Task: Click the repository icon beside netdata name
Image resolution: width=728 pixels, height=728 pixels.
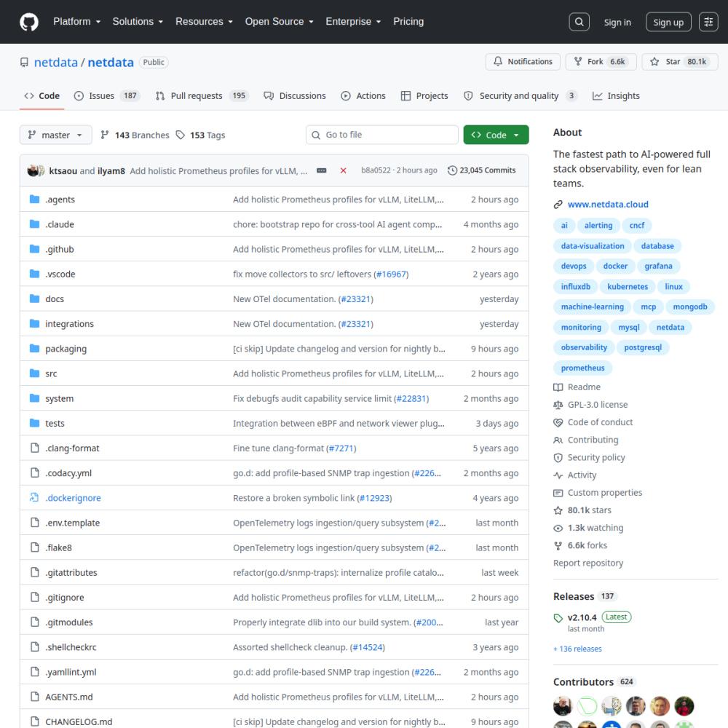Action: pyautogui.click(x=24, y=62)
